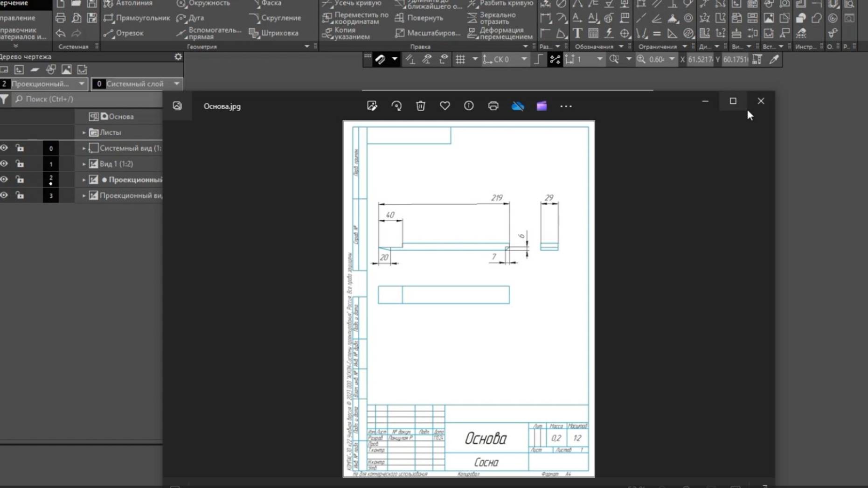The image size is (868, 488).
Task: Click Деформация перемещением command
Action: click(x=500, y=33)
